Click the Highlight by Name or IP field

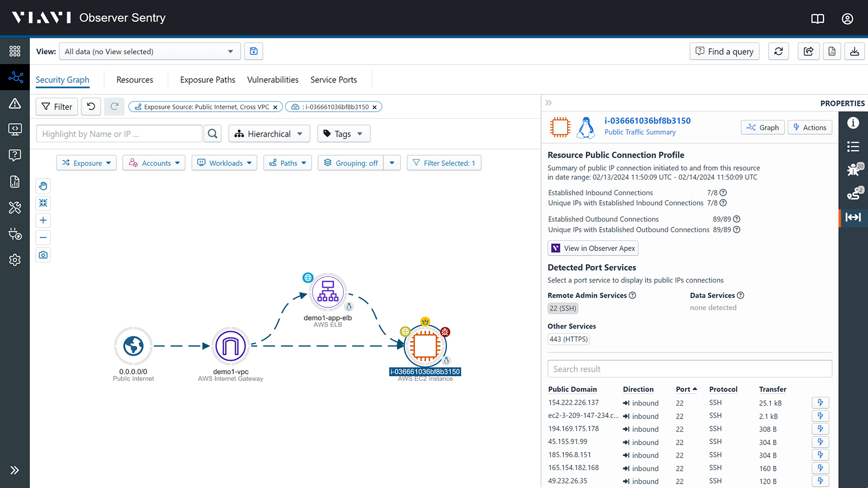(119, 133)
